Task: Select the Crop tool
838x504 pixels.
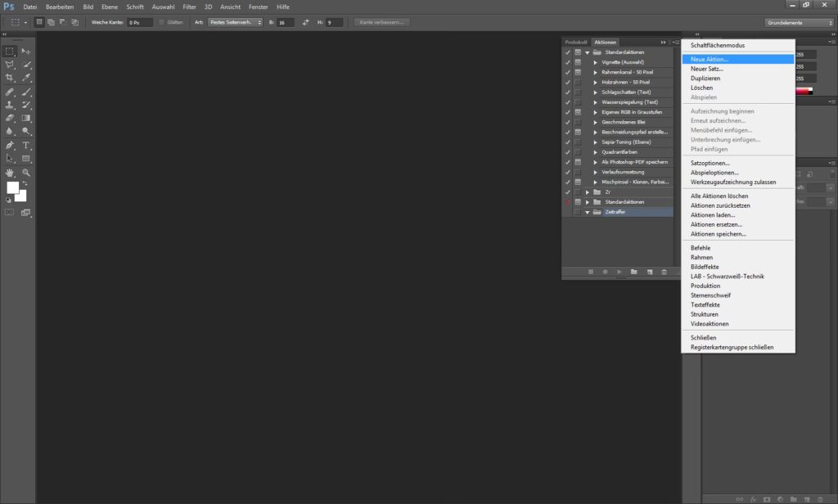Action: 10,78
